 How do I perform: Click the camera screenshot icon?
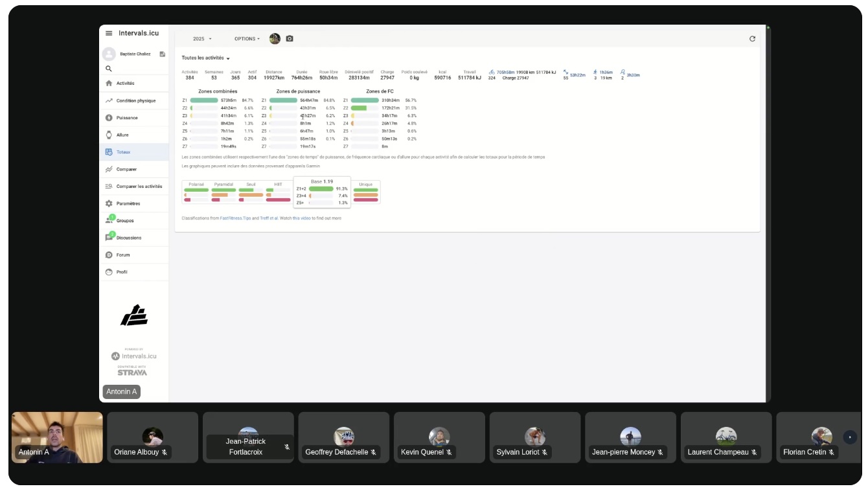[x=290, y=39]
